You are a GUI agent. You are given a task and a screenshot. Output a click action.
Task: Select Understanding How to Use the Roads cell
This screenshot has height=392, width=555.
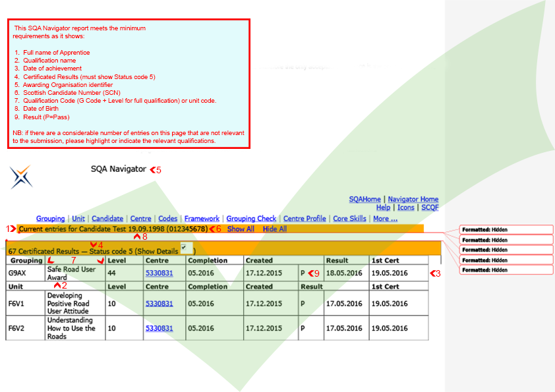(75, 328)
